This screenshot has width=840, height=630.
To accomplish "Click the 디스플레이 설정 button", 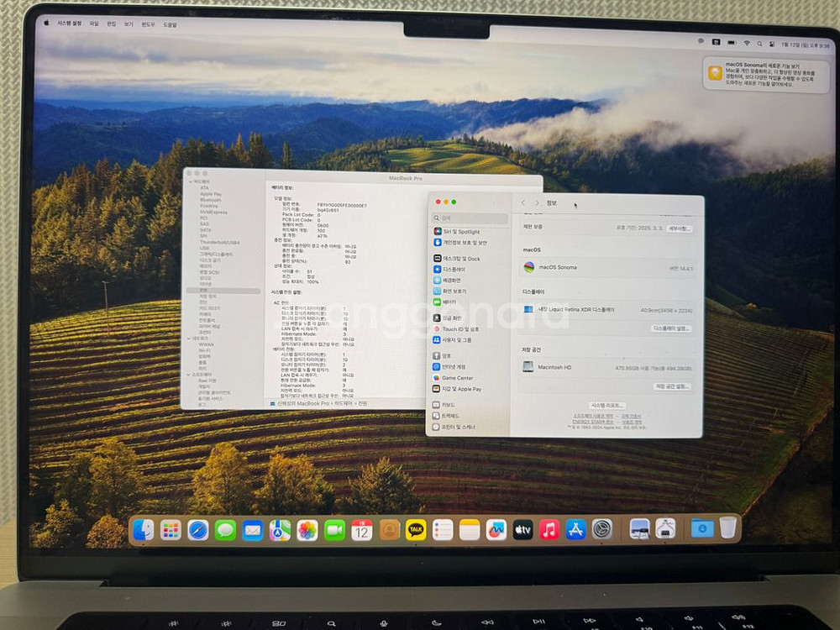I will (x=670, y=328).
